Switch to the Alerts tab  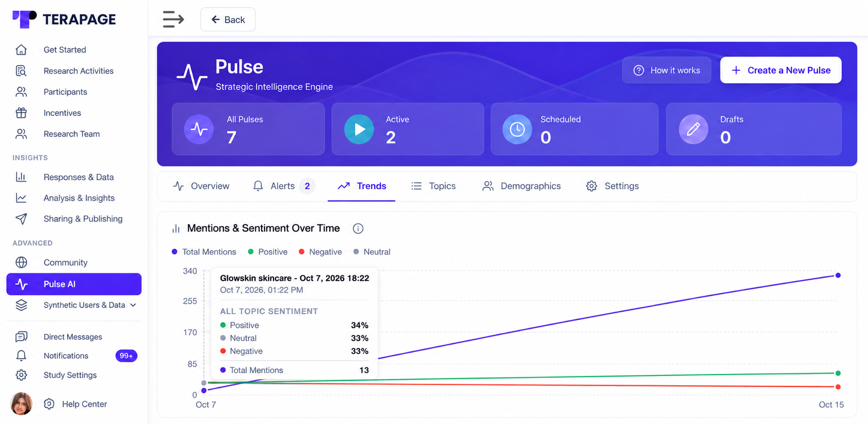[x=284, y=186]
